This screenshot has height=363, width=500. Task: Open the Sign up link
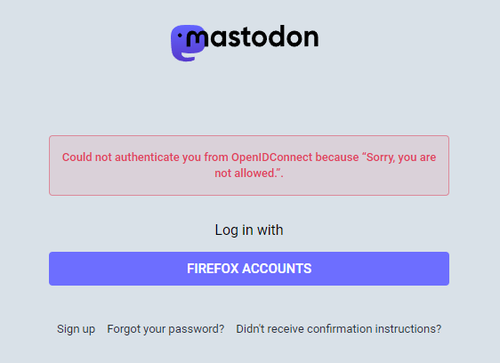tap(76, 329)
